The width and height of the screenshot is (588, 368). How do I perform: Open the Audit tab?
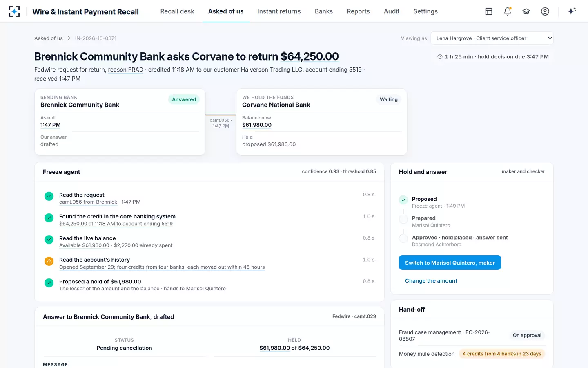click(x=392, y=11)
